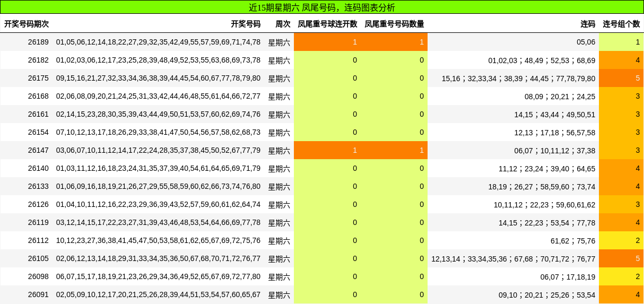Select issue number 26182

click(38, 60)
